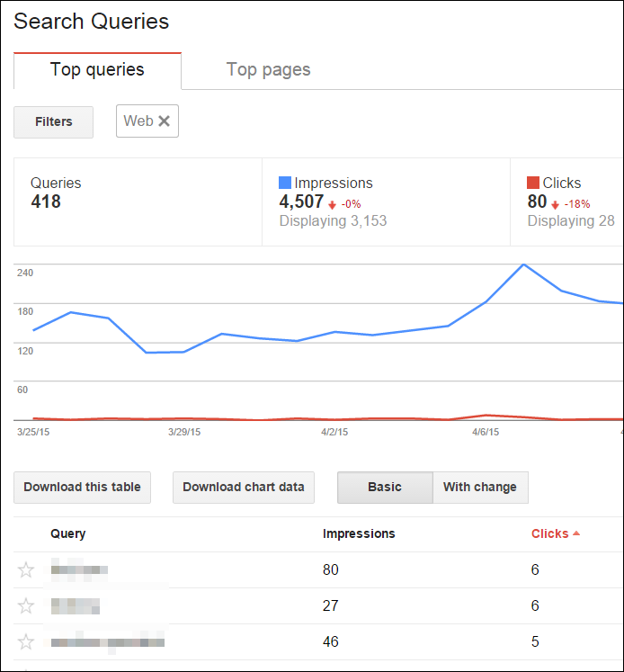624x672 pixels.
Task: Click the first blurred query name
Action: click(x=79, y=569)
